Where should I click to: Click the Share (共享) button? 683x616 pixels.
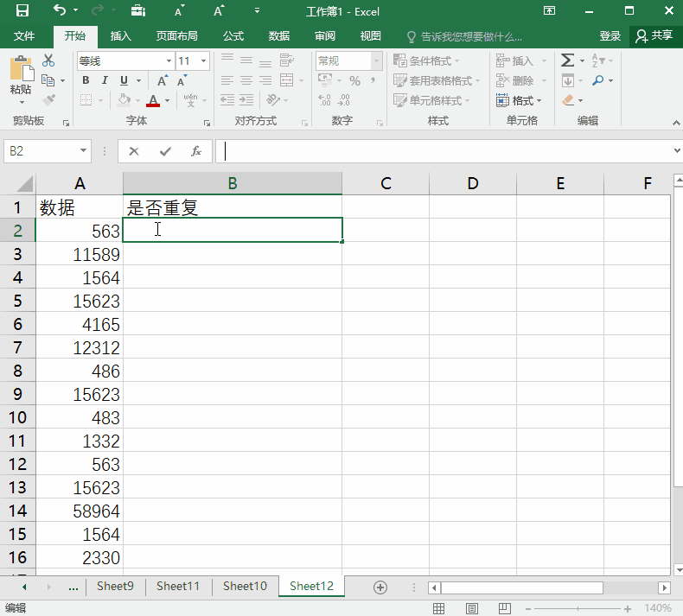654,36
